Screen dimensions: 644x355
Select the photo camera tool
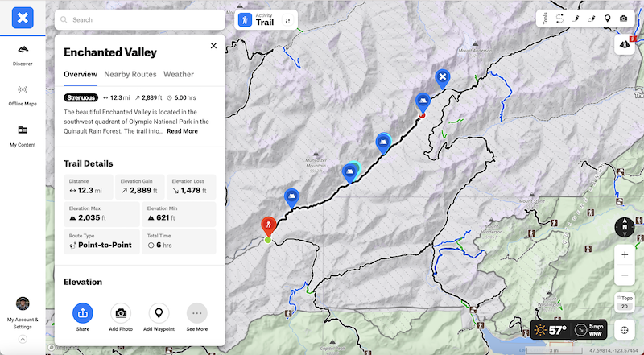[623, 19]
